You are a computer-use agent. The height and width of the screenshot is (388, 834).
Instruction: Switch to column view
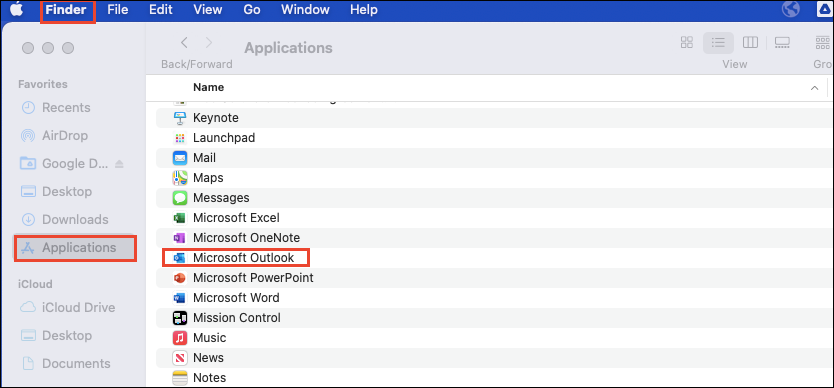(x=750, y=43)
